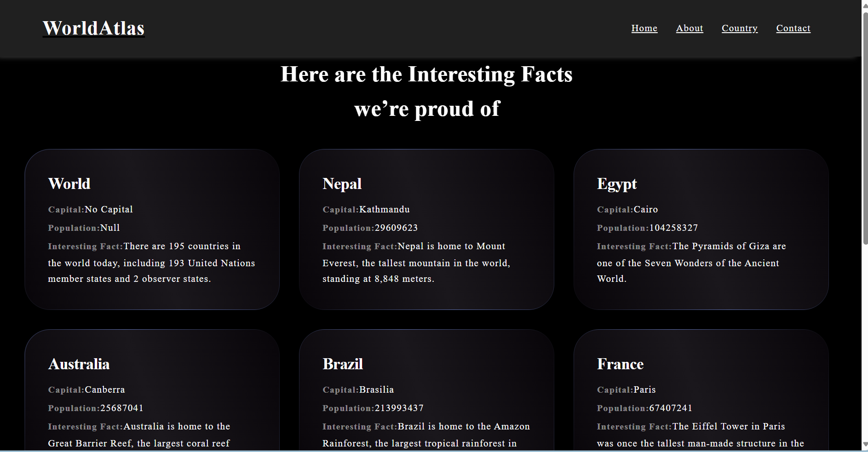Select the Egypt card title

pos(617,184)
